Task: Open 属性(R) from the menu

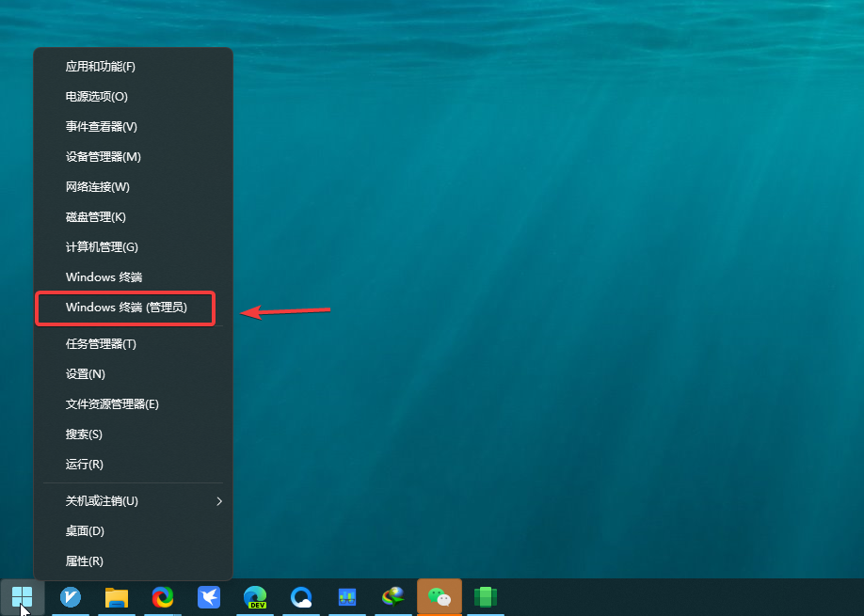Action: (134, 561)
